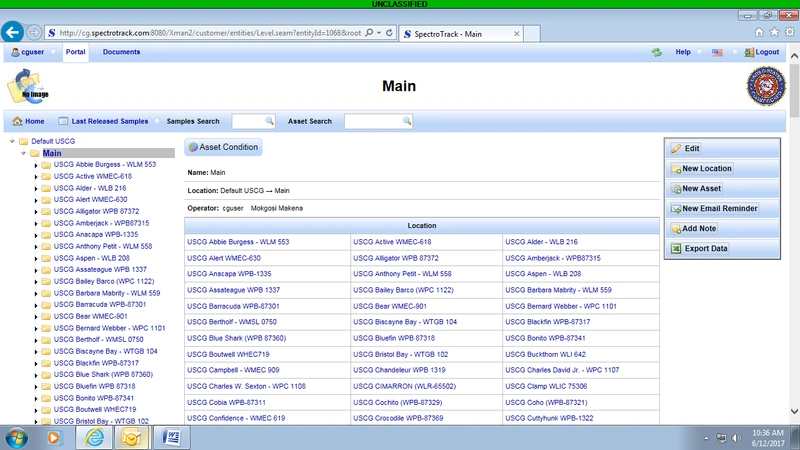800x450 pixels.
Task: Refresh the page with the reload icon
Action: (389, 33)
